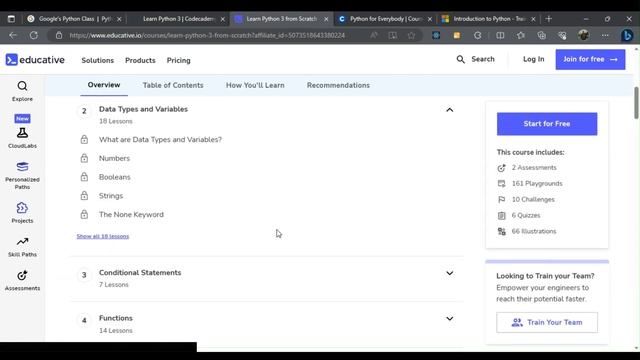This screenshot has height=360, width=640.
Task: Click the Conditional Statements heading
Action: pyautogui.click(x=140, y=273)
